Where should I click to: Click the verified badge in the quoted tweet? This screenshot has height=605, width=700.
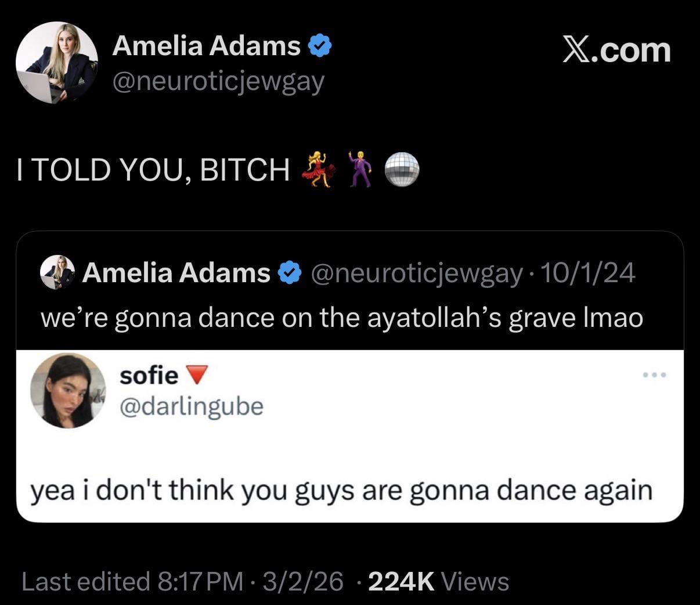point(290,272)
